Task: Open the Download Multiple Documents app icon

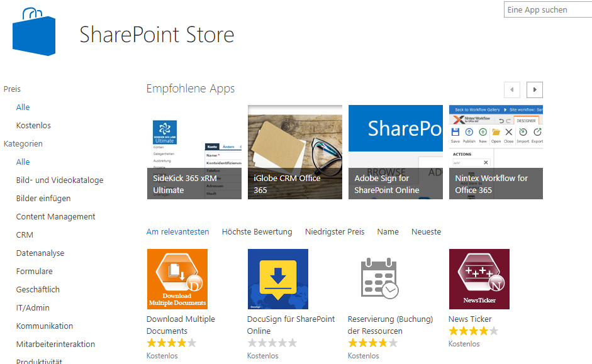Action: (x=177, y=279)
